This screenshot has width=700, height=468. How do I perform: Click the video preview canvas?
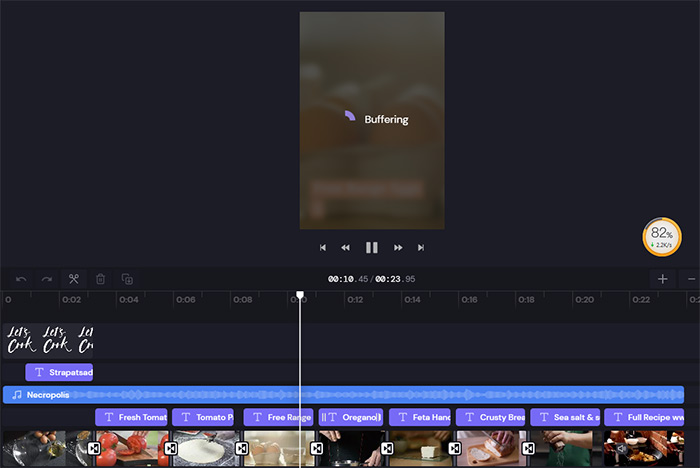point(372,121)
